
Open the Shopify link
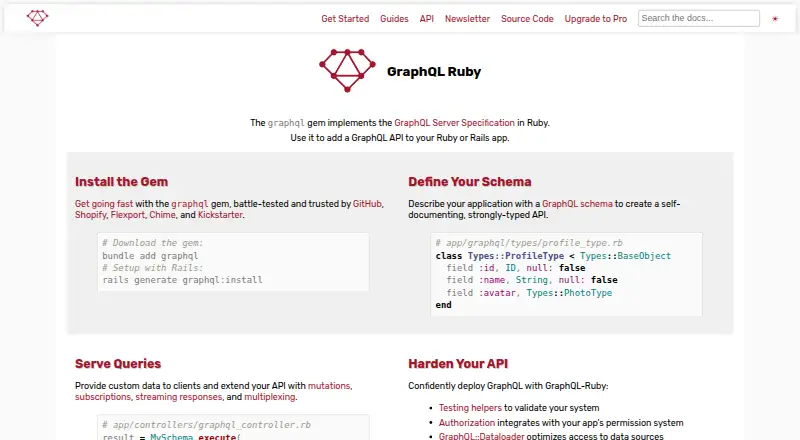point(90,215)
